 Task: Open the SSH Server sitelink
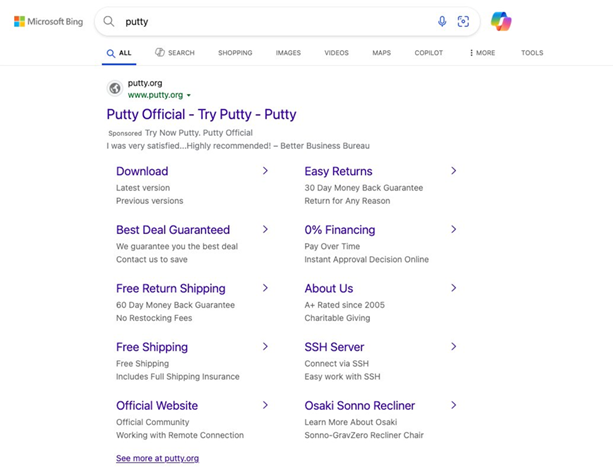(x=334, y=347)
